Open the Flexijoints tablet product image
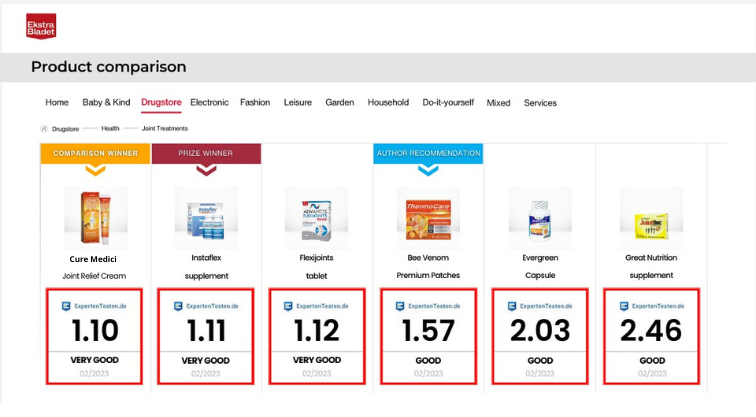Screen dimensions: 756x417 tap(316, 218)
